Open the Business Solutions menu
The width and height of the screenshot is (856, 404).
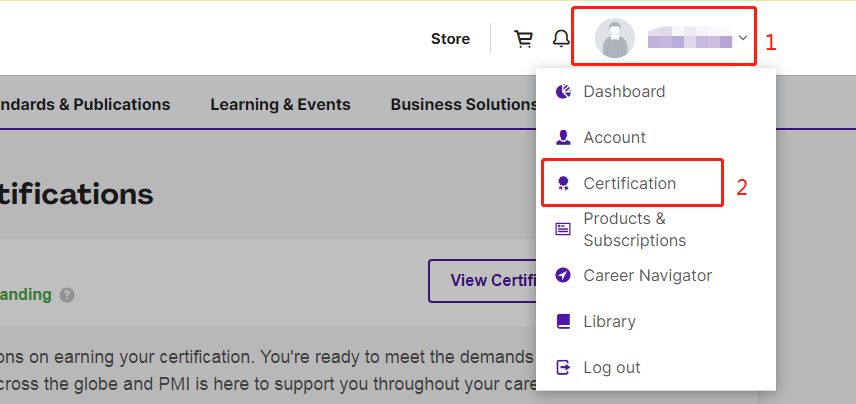pos(463,104)
